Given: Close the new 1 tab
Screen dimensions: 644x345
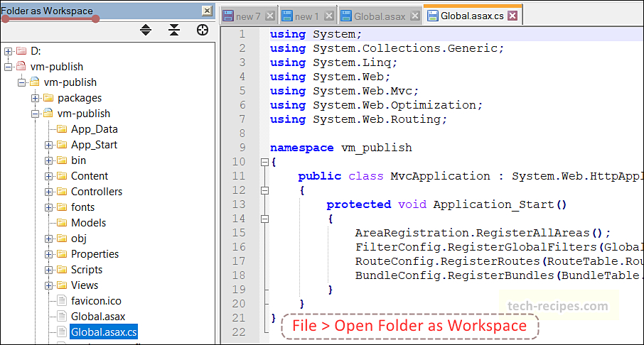Looking at the screenshot, I should coord(329,16).
